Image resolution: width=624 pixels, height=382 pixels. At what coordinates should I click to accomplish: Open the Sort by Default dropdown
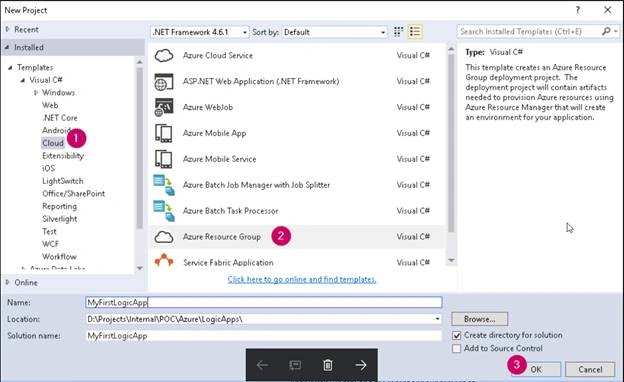coord(334,32)
